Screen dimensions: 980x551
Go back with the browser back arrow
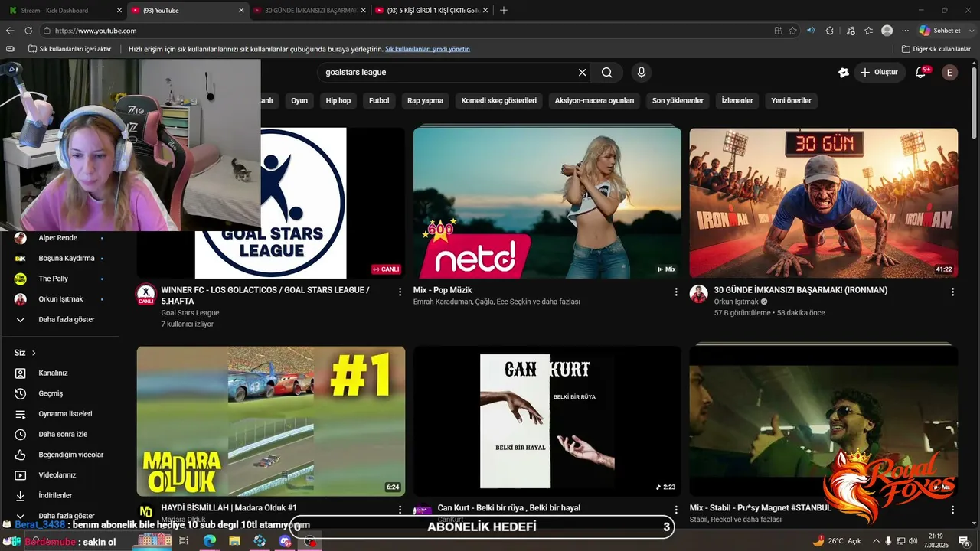[10, 31]
